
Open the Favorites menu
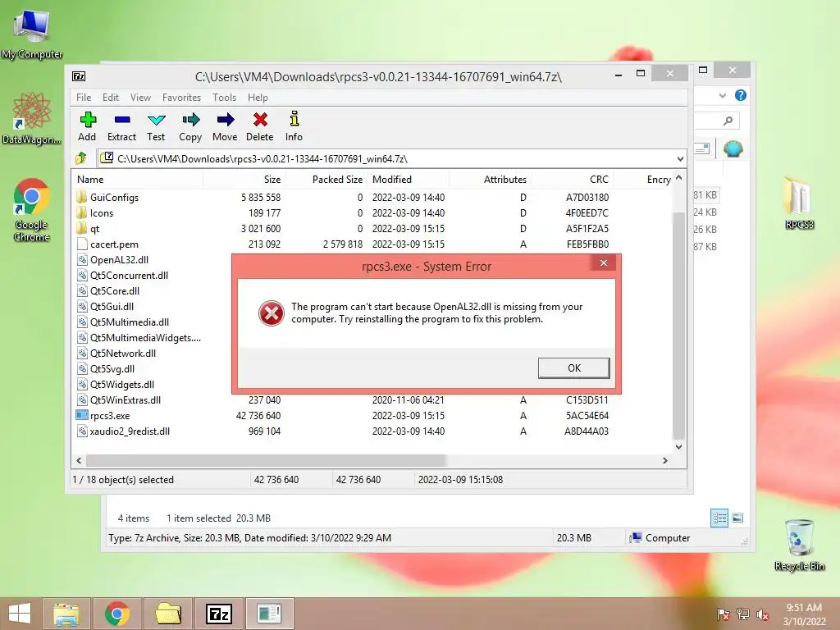tap(181, 98)
